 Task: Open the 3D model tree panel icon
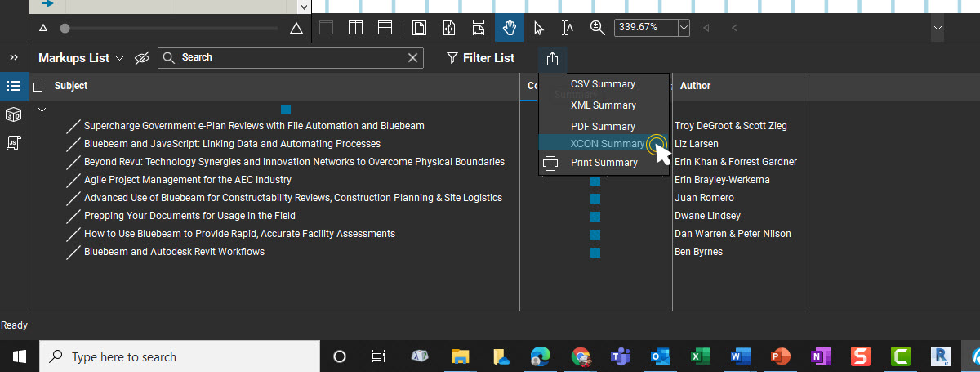pos(13,114)
